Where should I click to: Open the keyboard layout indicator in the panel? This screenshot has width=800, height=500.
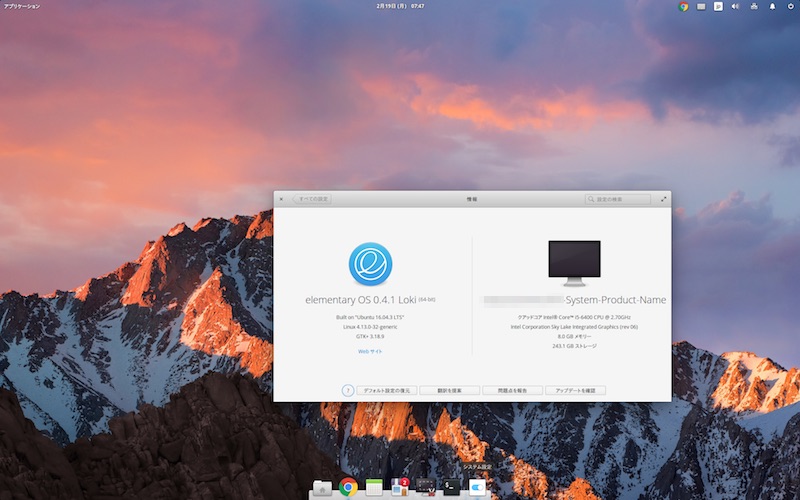tap(701, 6)
